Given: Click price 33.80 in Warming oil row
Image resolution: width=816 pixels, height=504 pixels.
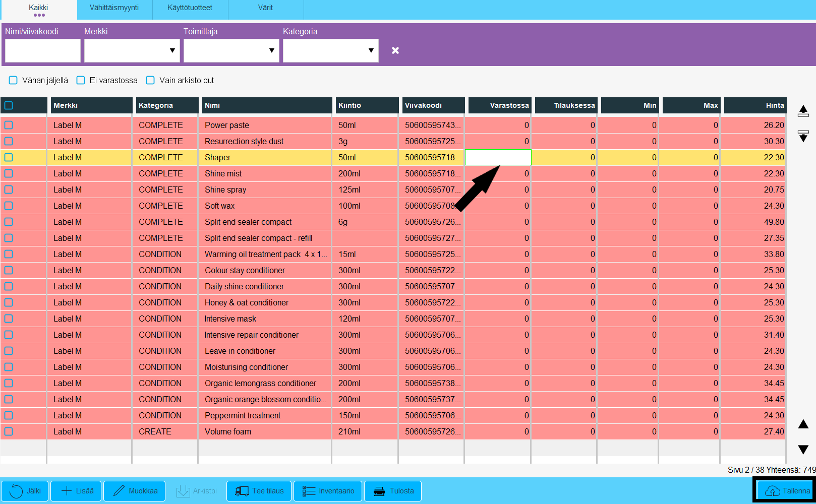Looking at the screenshot, I should pos(774,254).
